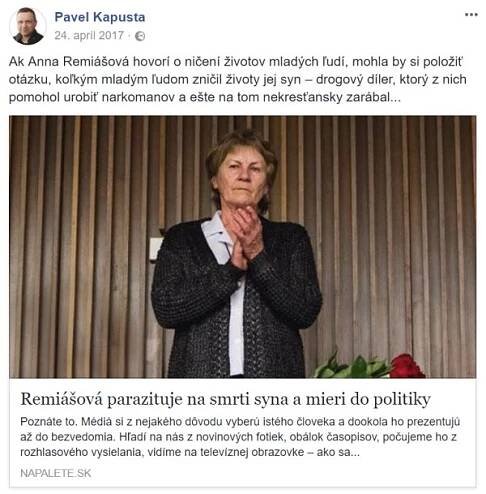Open the post timestamp 24. apríl 2017

(89, 35)
